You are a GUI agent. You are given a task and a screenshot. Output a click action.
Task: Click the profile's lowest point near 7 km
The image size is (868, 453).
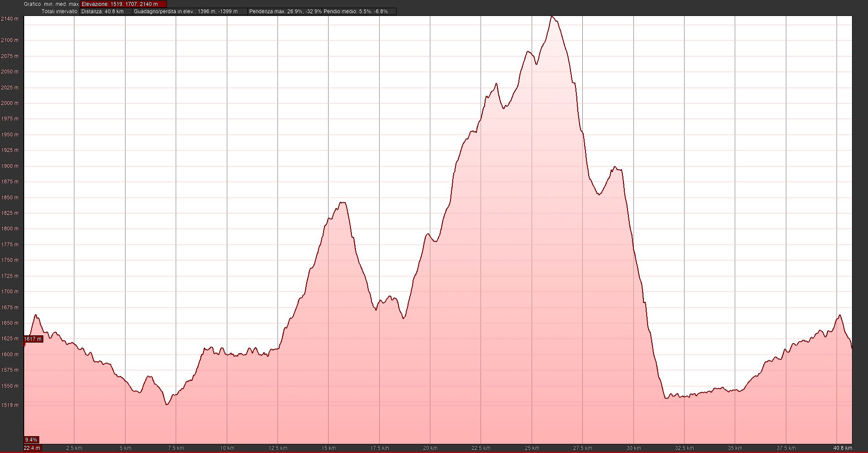(167, 404)
